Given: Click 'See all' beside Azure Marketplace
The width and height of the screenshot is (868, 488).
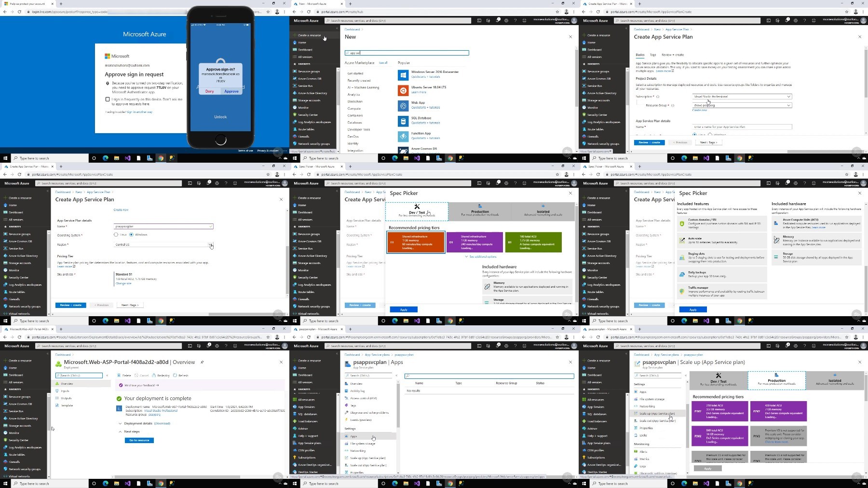Looking at the screenshot, I should coord(383,63).
